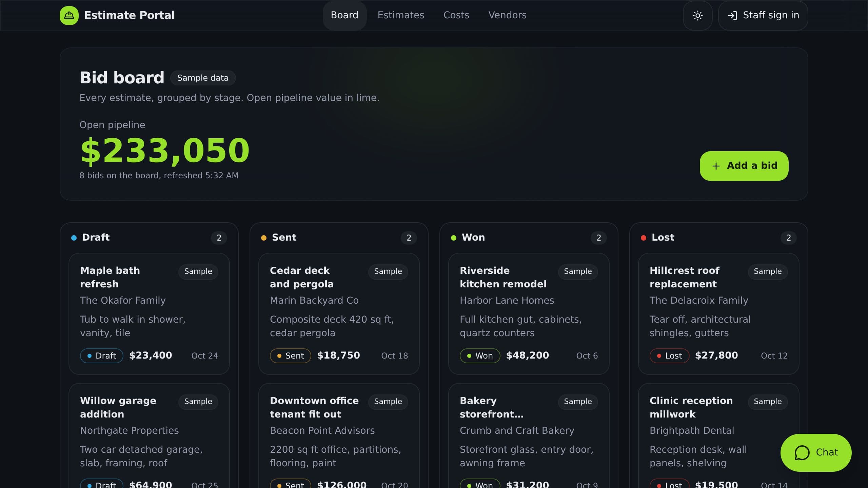The image size is (868, 488).
Task: Open the Cedar deck and pergola card title
Action: tap(302, 277)
